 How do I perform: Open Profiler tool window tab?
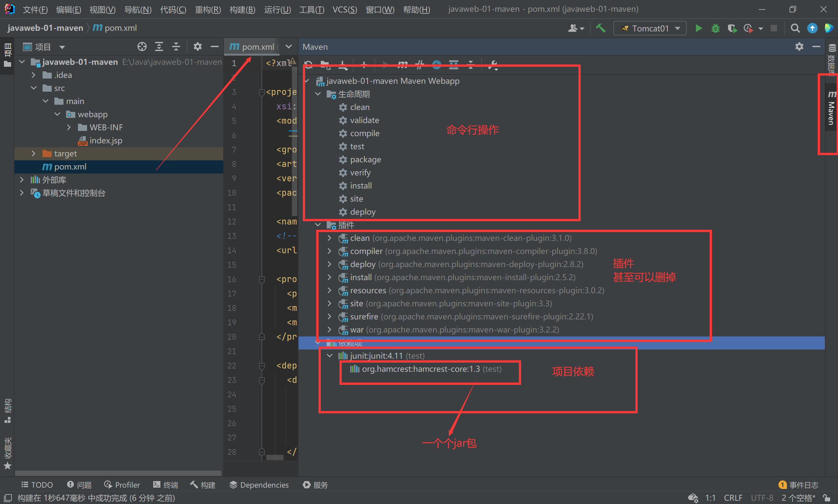point(122,485)
